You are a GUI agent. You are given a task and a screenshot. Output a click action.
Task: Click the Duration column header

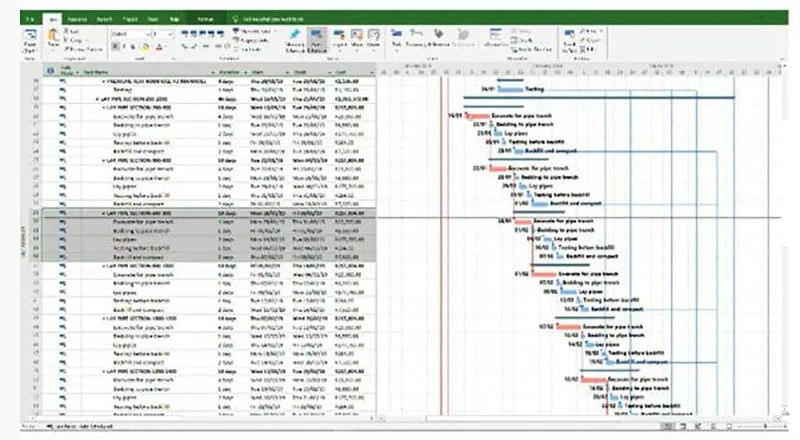tap(230, 72)
